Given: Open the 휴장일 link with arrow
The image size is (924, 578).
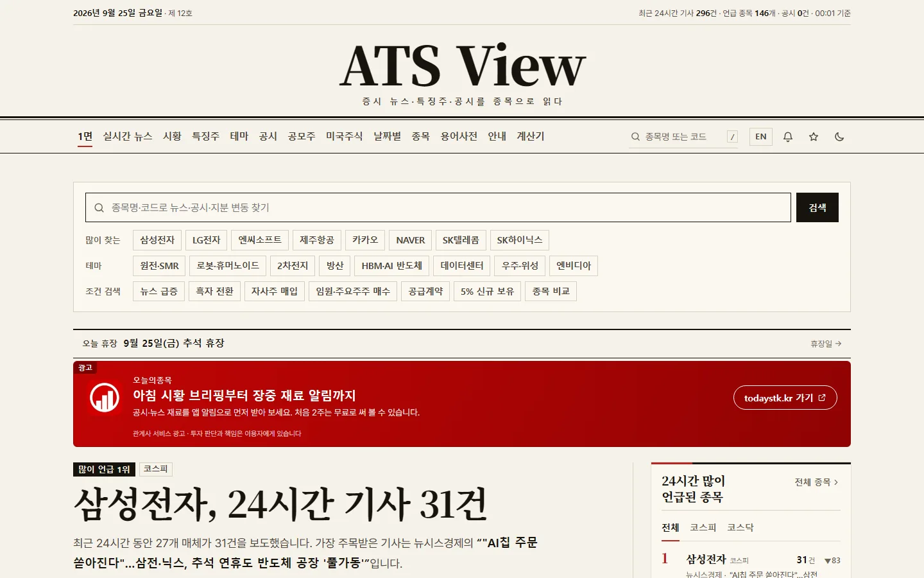Looking at the screenshot, I should pos(826,344).
